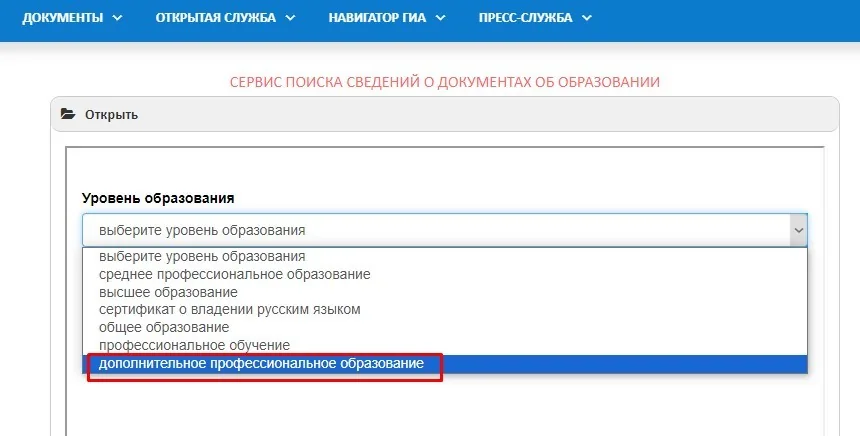
Task: Click chevron next to ДОКУМЕНТЫ
Action: [117, 18]
